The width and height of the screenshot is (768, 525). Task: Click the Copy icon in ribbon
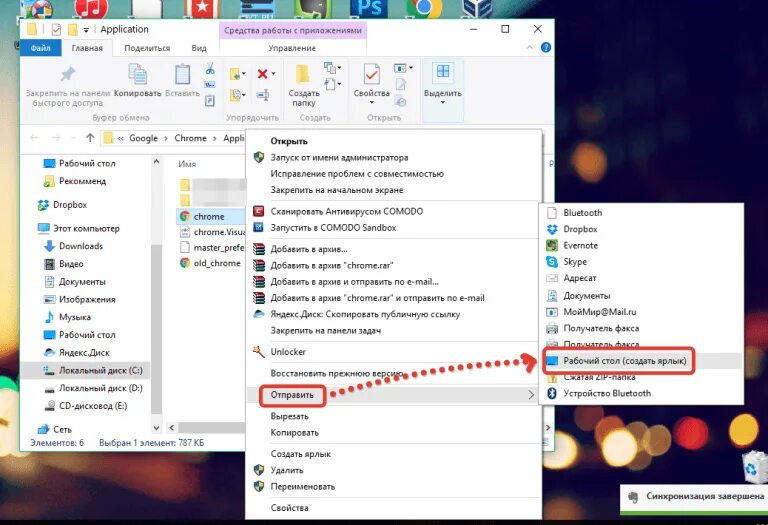(137, 74)
